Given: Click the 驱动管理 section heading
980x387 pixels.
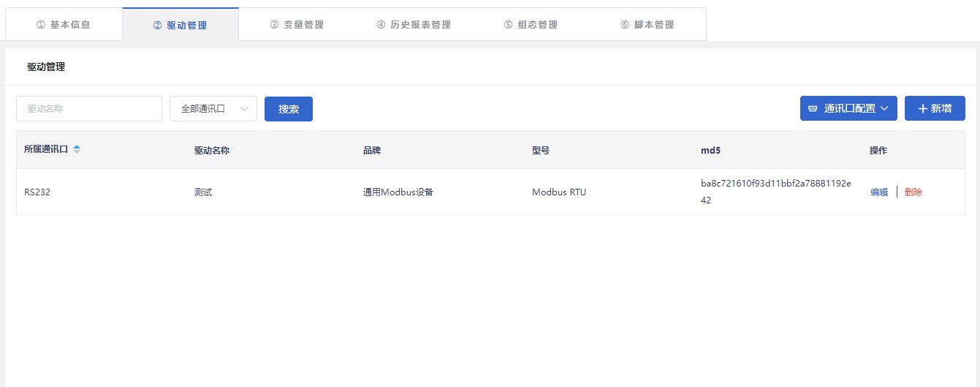Looking at the screenshot, I should tap(46, 67).
